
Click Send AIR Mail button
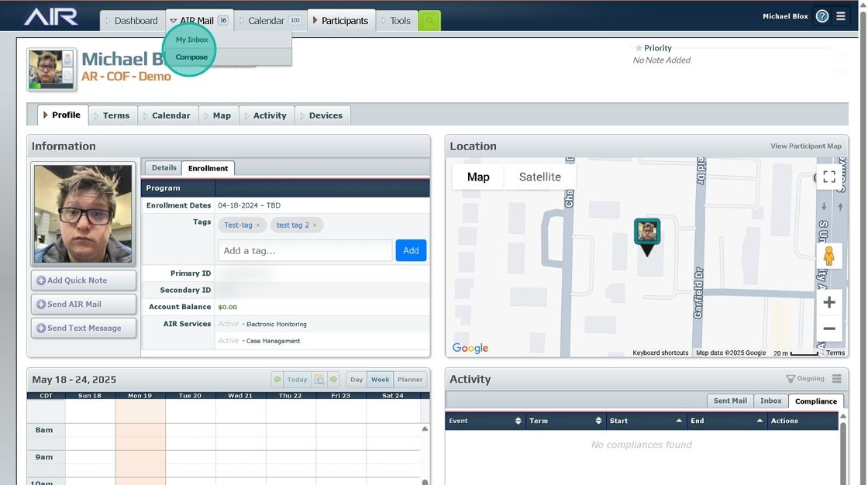click(84, 304)
